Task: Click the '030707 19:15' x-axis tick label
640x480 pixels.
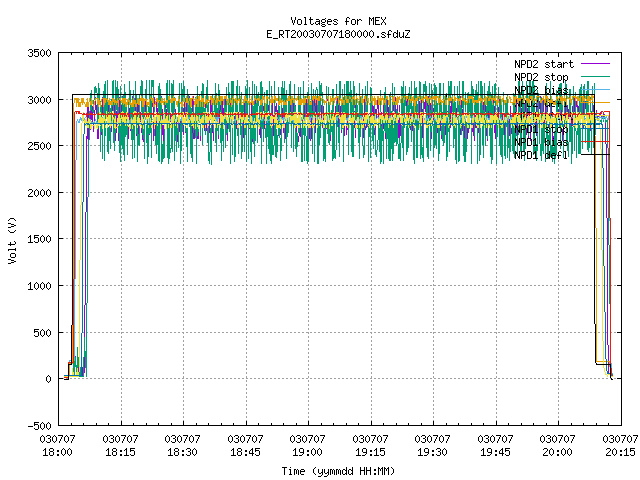Action: tap(370, 446)
